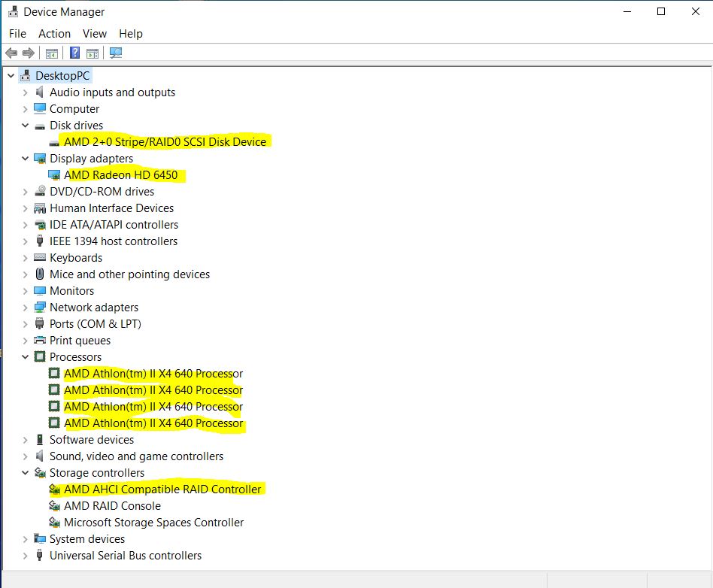The height and width of the screenshot is (588, 713).
Task: Click the Back arrow toolbar icon
Action: point(11,53)
